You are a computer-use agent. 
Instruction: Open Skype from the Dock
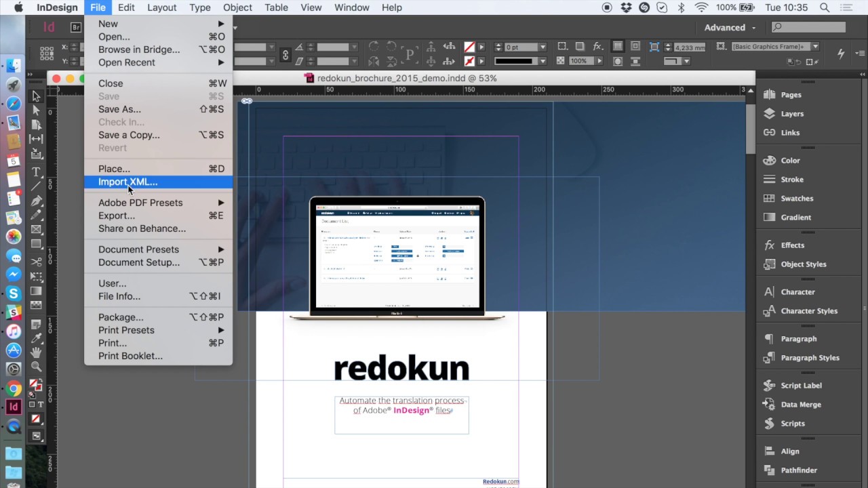point(14,293)
